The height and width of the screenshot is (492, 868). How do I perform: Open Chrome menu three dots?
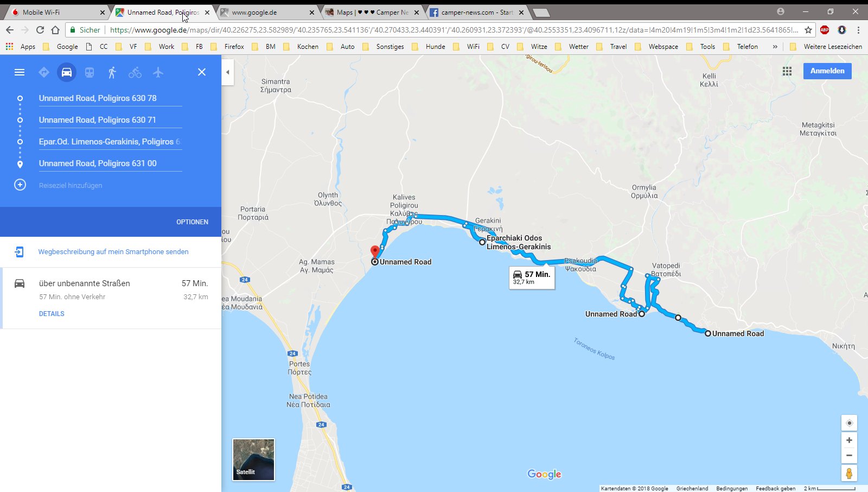pyautogui.click(x=858, y=30)
